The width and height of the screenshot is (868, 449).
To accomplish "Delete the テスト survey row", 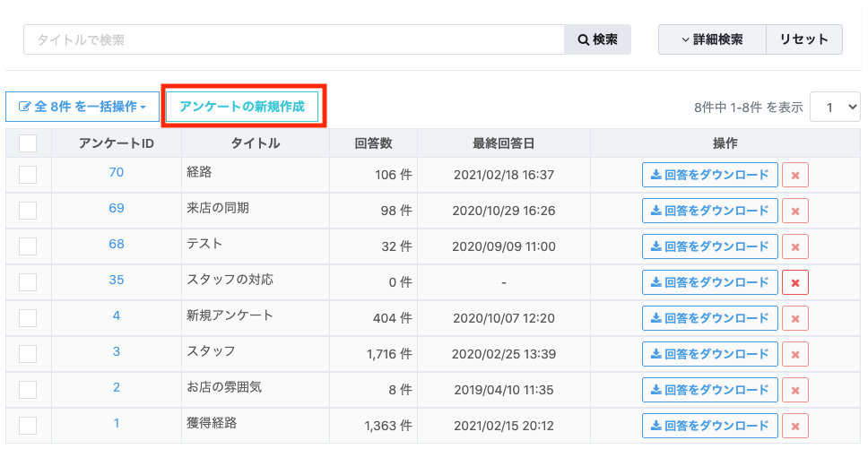I will [795, 246].
